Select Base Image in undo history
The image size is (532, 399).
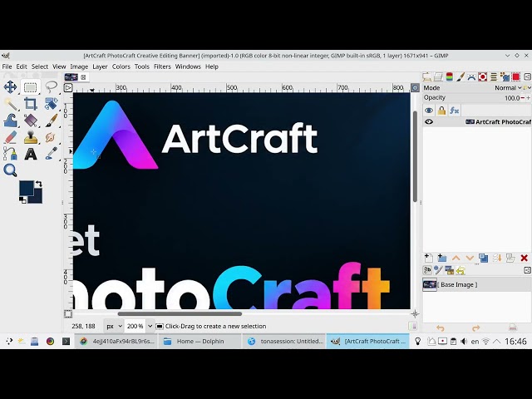click(477, 284)
